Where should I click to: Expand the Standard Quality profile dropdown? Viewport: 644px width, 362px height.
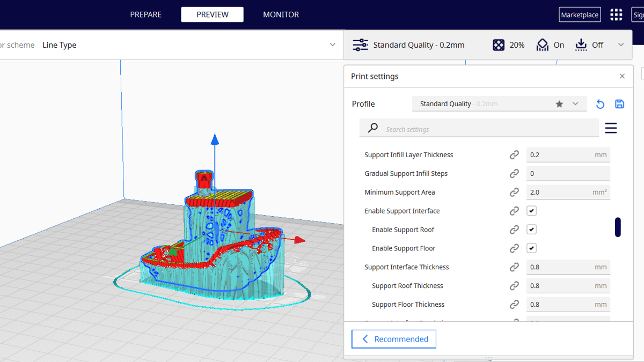pyautogui.click(x=575, y=104)
